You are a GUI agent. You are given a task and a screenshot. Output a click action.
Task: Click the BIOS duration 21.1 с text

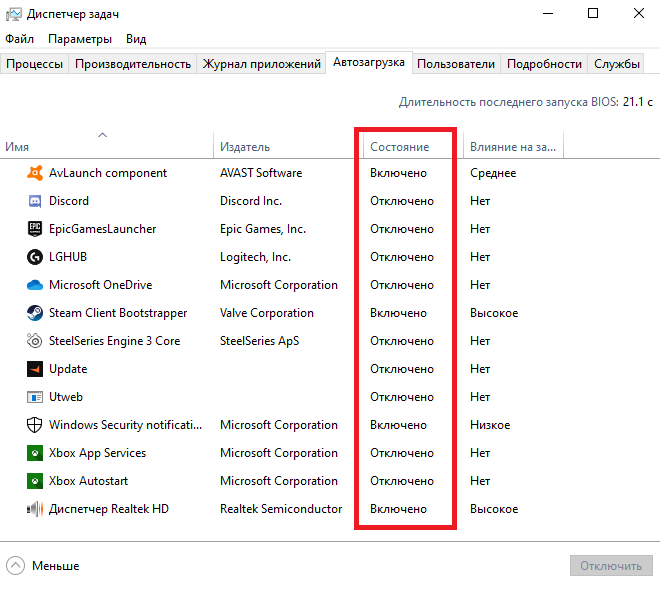(x=638, y=102)
